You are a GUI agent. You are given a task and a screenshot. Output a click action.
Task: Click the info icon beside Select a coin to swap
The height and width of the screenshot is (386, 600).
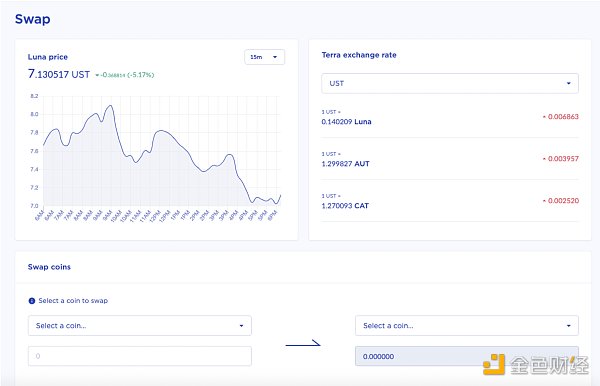coord(32,301)
